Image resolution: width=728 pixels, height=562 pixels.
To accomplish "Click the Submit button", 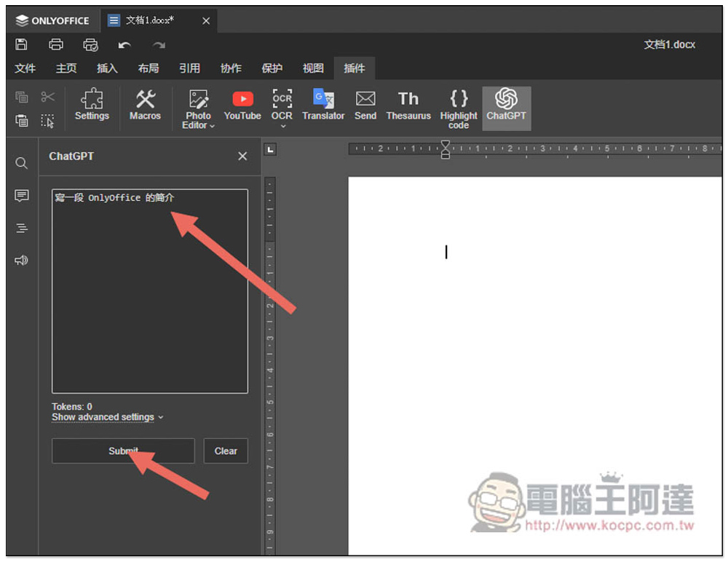I will click(x=123, y=451).
